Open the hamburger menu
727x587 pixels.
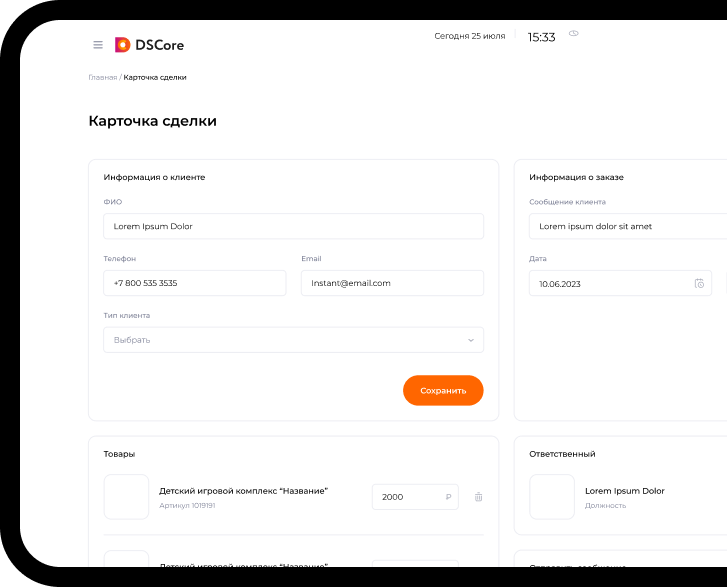coord(98,45)
